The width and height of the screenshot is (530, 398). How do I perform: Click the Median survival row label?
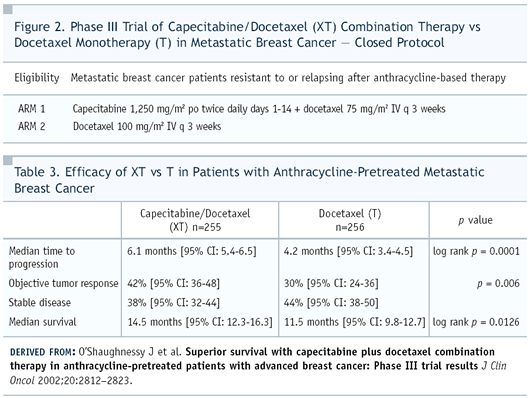pos(43,322)
